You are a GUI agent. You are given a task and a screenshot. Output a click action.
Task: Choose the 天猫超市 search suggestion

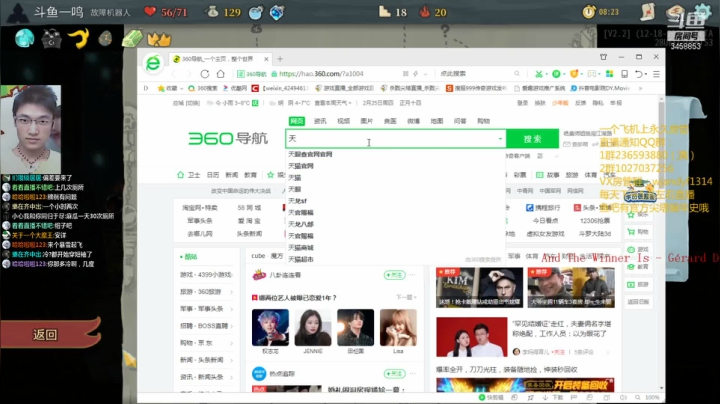(301, 259)
